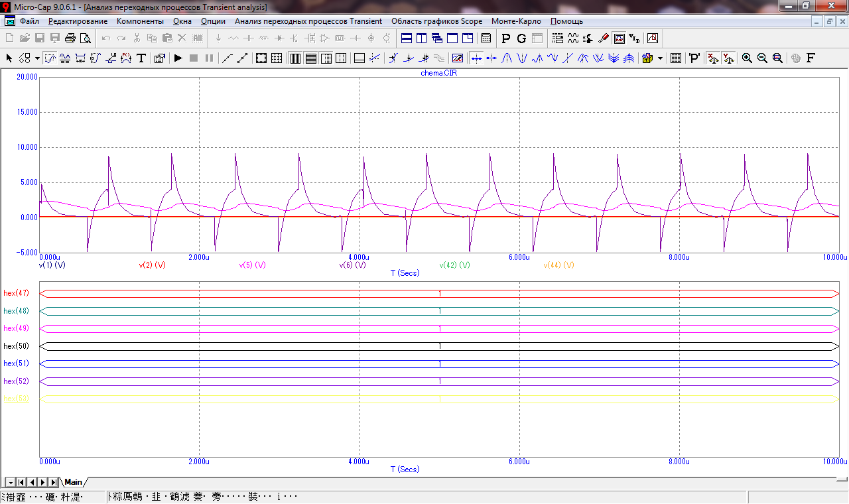This screenshot has width=849, height=504.
Task: Click the Zoom In magnifier icon
Action: 747,58
